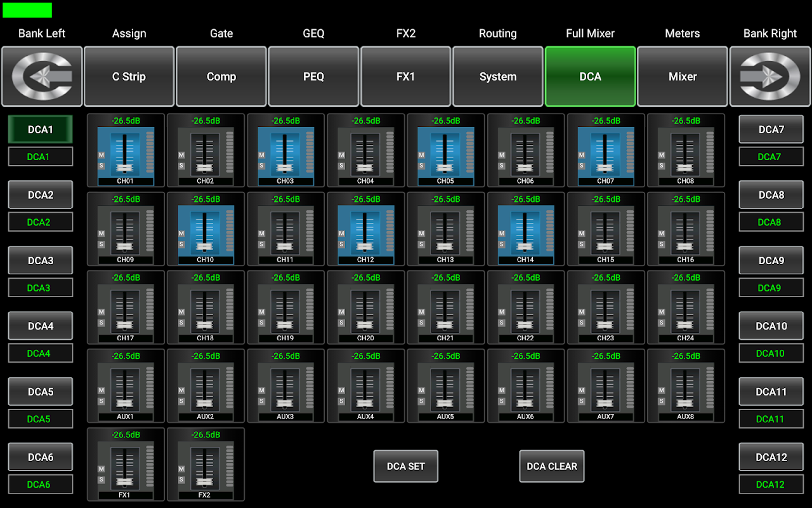Screen dimensions: 812x508
Task: Click the AUX4 fader handle
Action: [x=365, y=404]
